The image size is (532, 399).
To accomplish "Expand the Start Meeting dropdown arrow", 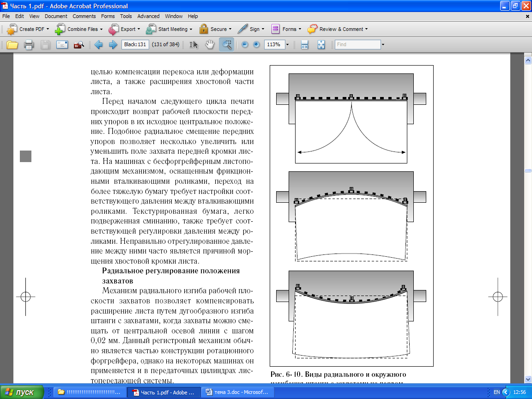I will click(x=191, y=29).
